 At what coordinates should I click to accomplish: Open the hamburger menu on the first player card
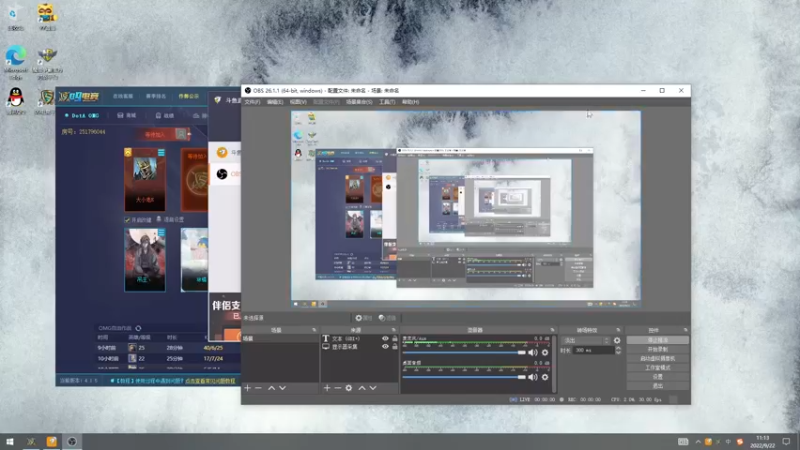coord(161,153)
